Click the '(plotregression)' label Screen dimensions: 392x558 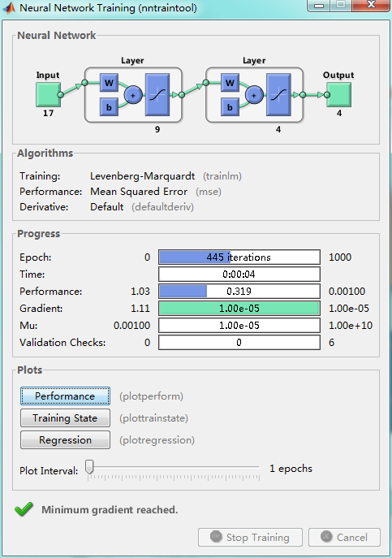(157, 440)
